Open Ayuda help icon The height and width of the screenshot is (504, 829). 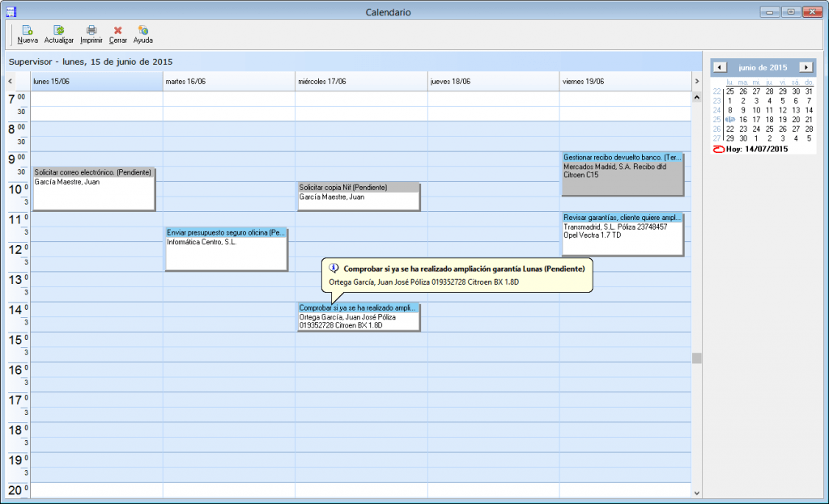pos(142,30)
